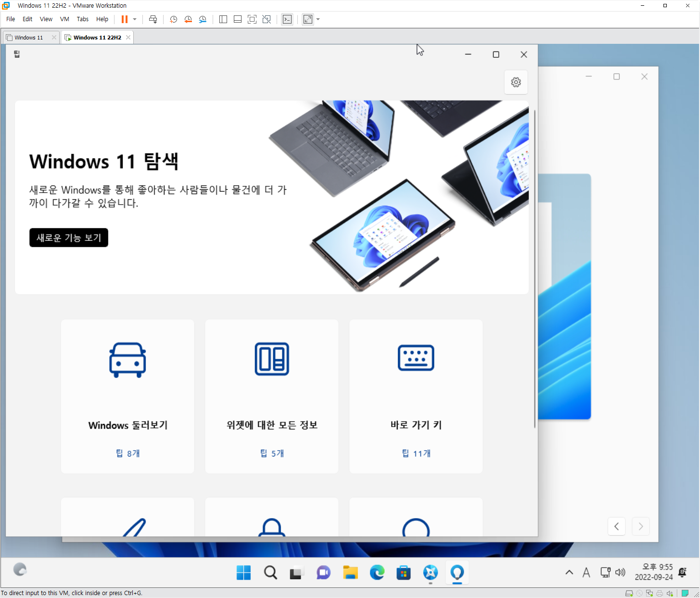Open the Tabs menu
This screenshot has width=700, height=598.
click(x=83, y=19)
